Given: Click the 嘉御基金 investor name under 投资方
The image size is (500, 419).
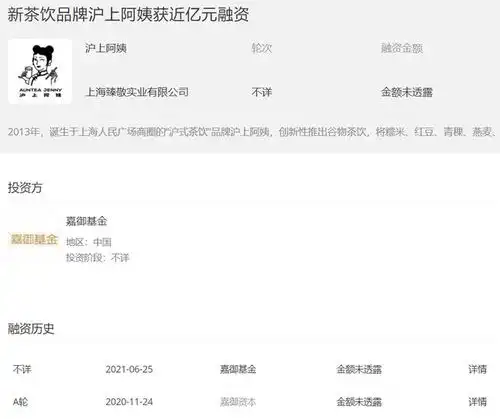Looking at the screenshot, I should click(x=86, y=221).
